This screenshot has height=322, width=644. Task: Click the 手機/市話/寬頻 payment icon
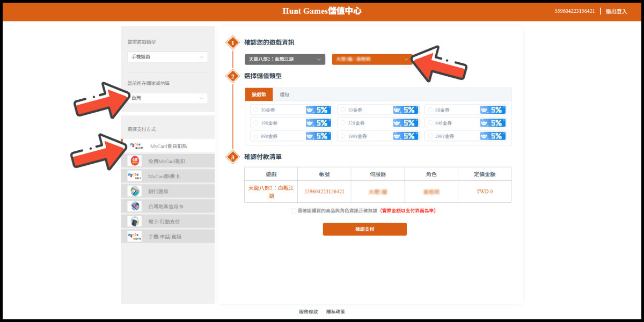pos(134,236)
